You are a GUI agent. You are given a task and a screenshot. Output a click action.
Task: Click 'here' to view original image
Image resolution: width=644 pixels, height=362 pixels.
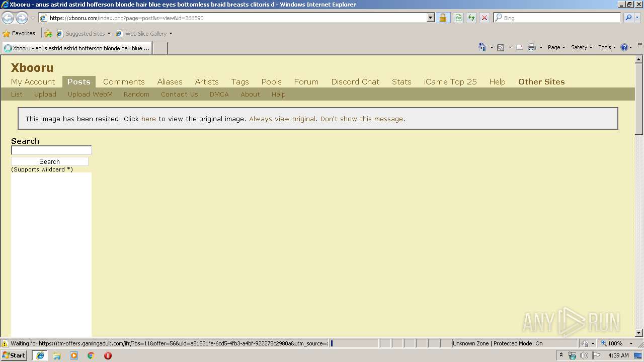[148, 119]
